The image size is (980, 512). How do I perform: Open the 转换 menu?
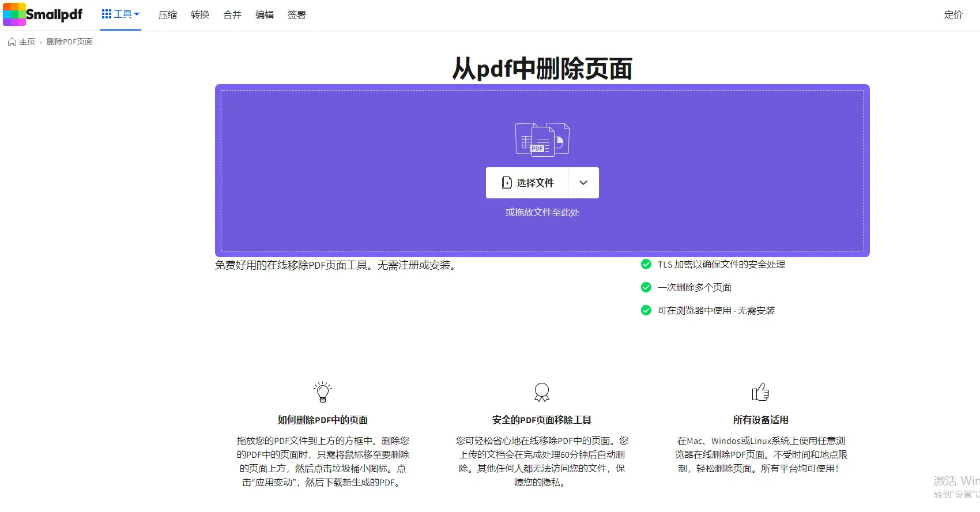click(x=200, y=15)
